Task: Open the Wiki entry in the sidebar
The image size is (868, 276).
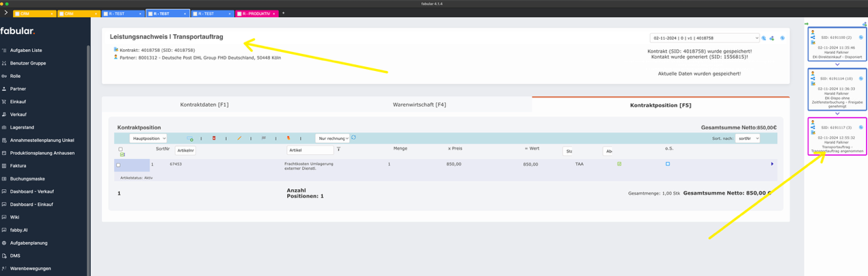Action: pos(14,217)
